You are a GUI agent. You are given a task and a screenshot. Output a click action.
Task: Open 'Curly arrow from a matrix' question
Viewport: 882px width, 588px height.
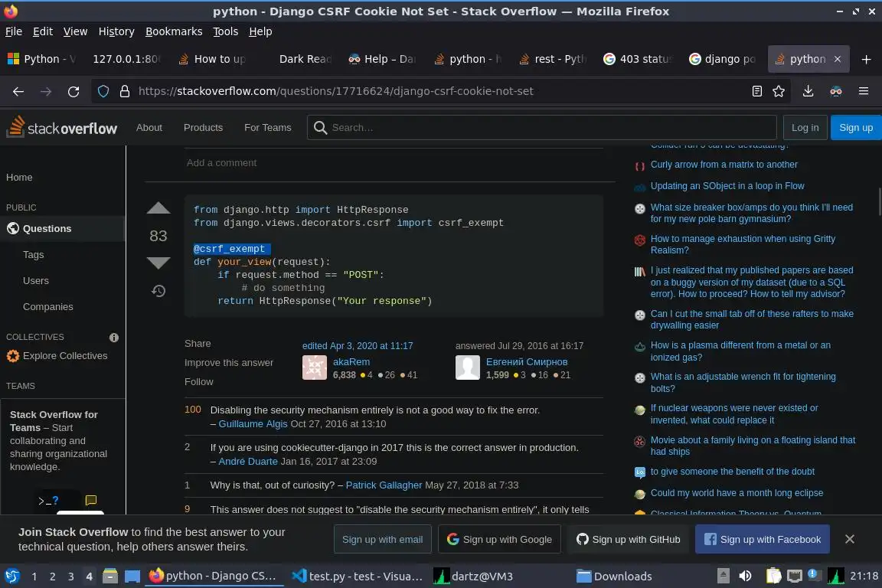724,165
